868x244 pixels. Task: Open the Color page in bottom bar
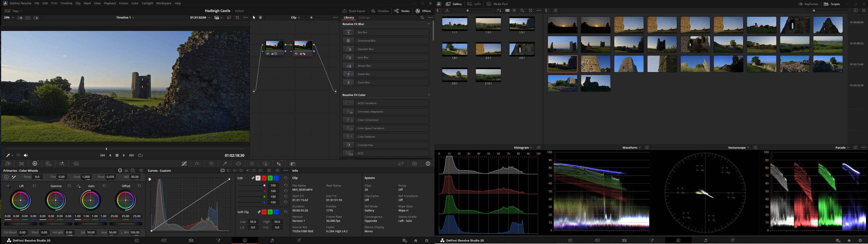click(245, 240)
